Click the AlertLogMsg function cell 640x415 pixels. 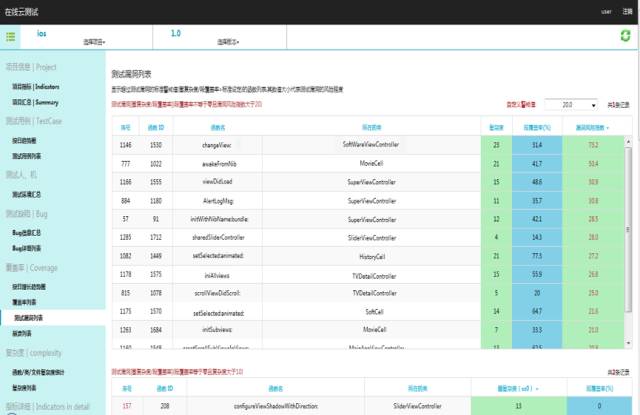point(218,201)
